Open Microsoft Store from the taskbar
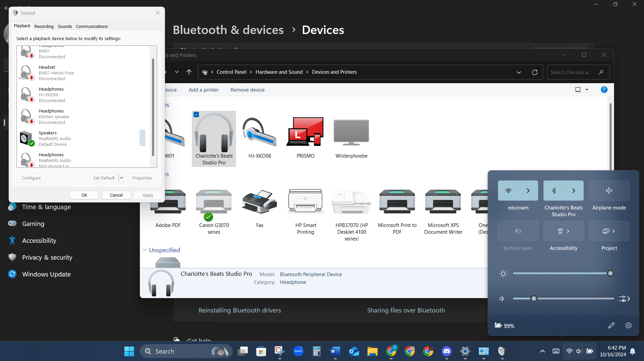 pyautogui.click(x=261, y=351)
